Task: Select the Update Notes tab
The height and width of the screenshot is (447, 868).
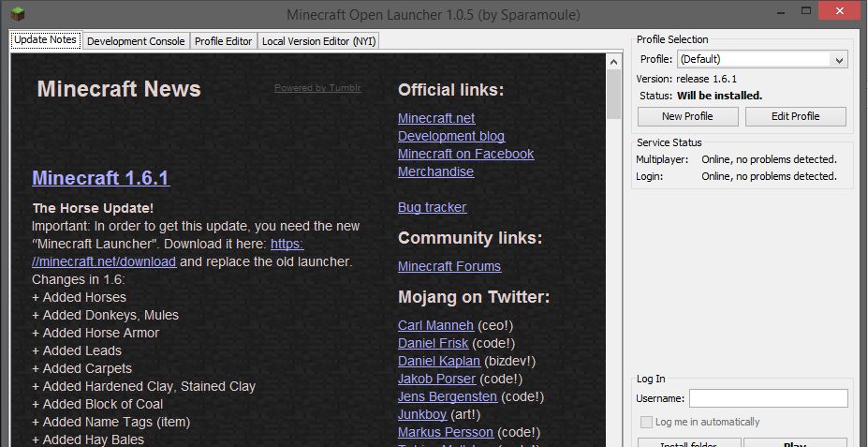Action: pyautogui.click(x=45, y=40)
